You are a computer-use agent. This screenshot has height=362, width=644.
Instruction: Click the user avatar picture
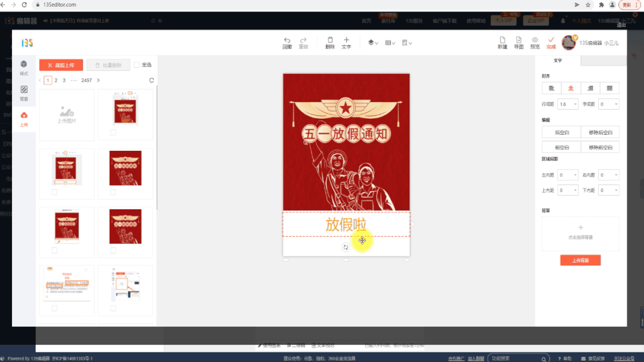click(569, 43)
